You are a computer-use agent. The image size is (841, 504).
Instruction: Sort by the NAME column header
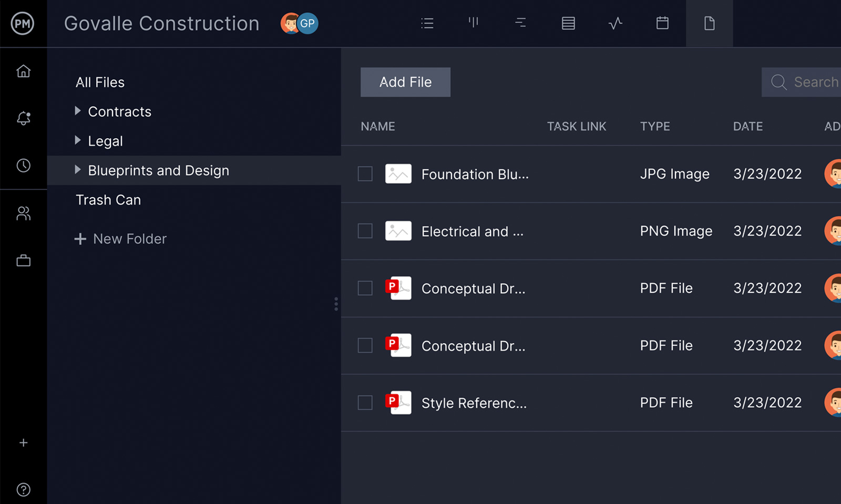point(377,126)
